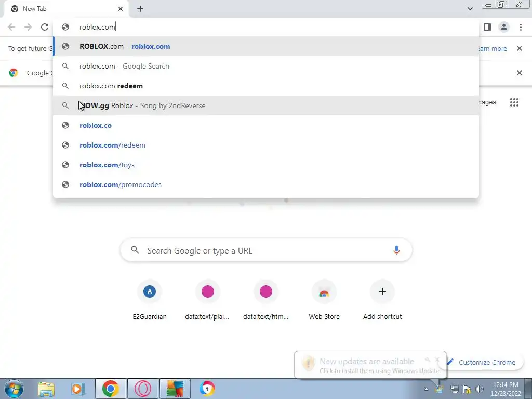Select the ROBLOX.com - roblox.com suggestion

(x=267, y=46)
